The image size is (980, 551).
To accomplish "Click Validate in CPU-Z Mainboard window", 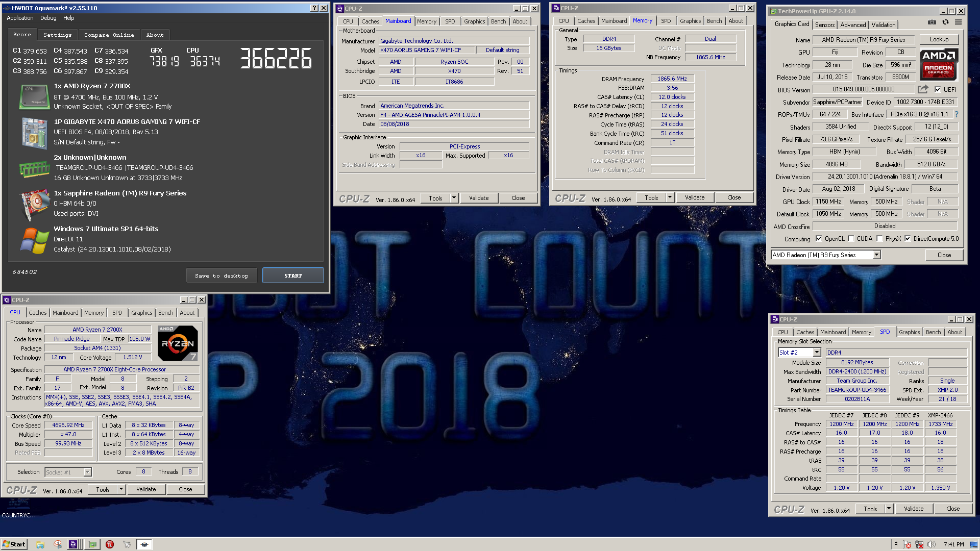I will (x=479, y=198).
